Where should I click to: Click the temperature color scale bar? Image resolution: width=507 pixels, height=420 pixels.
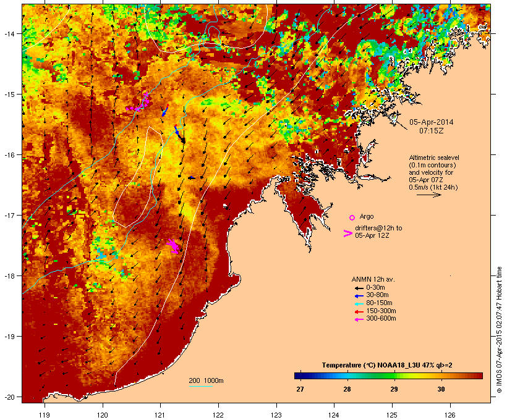pyautogui.click(x=388, y=376)
